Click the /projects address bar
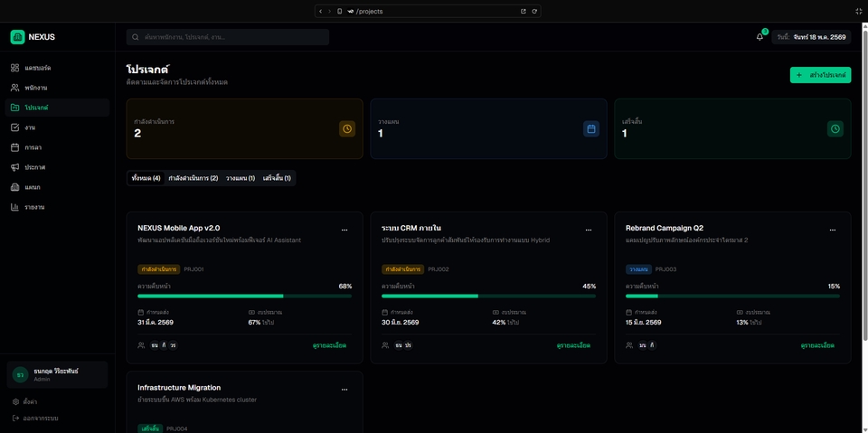This screenshot has width=868, height=433. (428, 11)
